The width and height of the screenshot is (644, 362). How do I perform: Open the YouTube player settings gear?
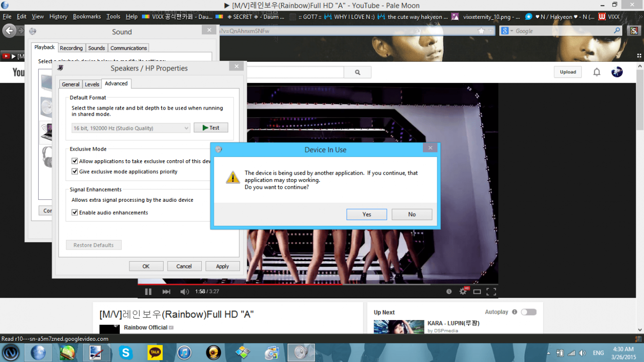463,291
